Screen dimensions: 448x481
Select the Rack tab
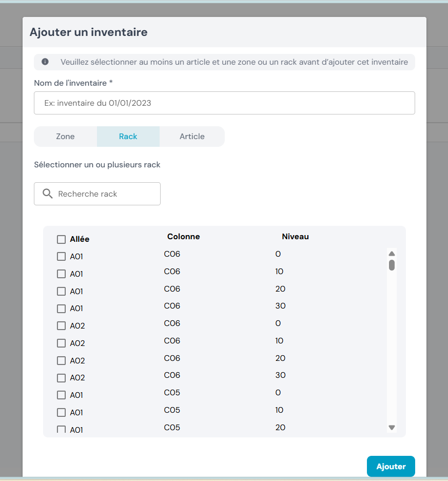coord(128,137)
